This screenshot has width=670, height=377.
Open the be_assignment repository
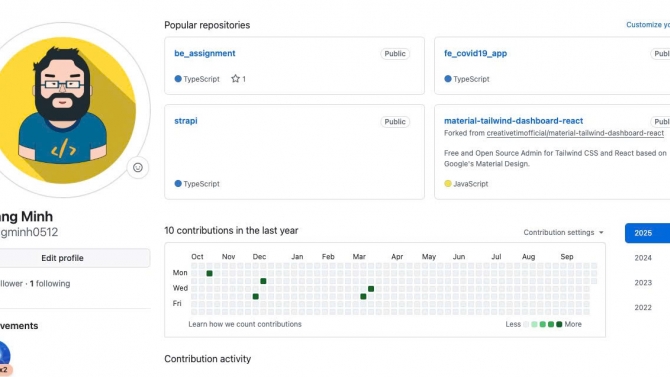pos(205,53)
